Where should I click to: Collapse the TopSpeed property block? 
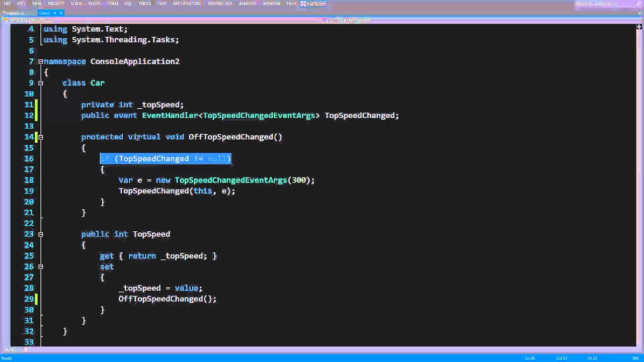click(x=41, y=234)
